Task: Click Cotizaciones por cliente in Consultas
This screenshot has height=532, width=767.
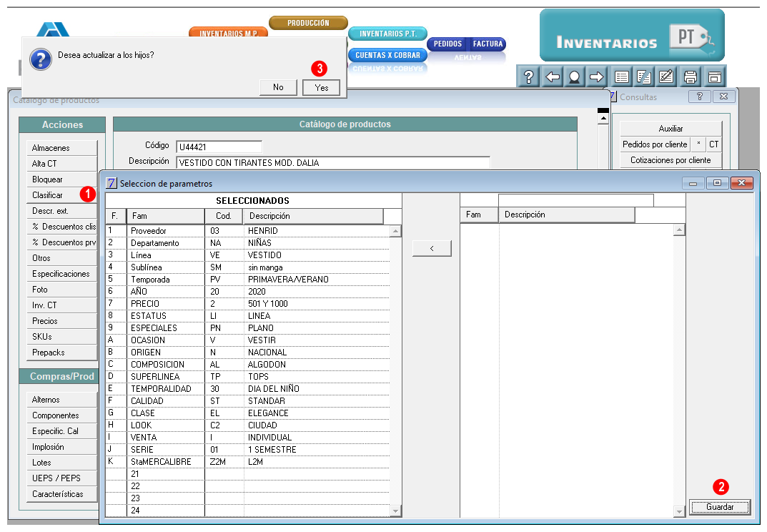Action: tap(670, 160)
